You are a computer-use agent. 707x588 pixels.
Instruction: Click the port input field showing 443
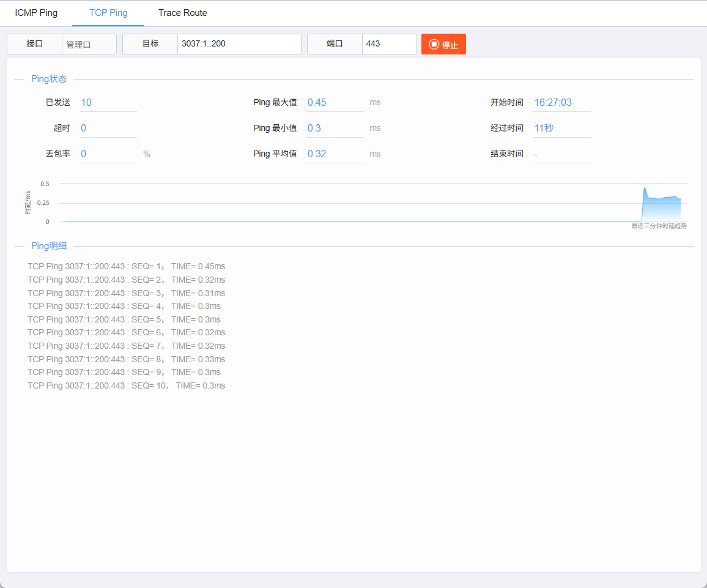389,44
